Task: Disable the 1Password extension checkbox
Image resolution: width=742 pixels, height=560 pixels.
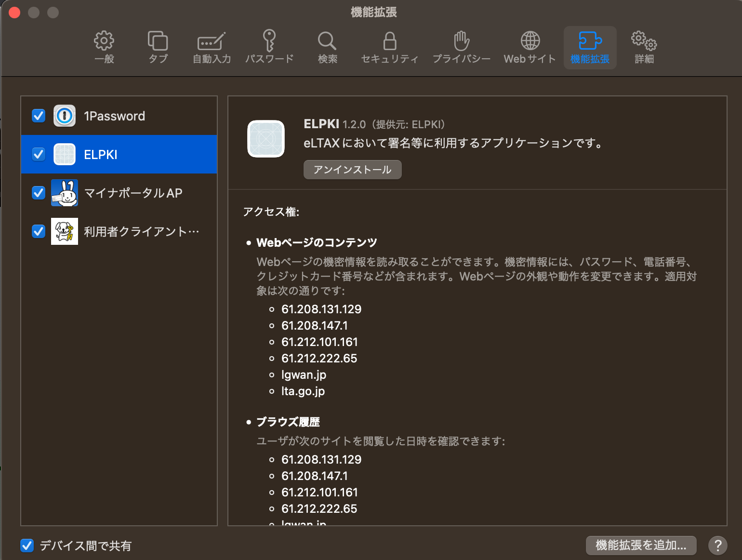Action: tap(39, 116)
